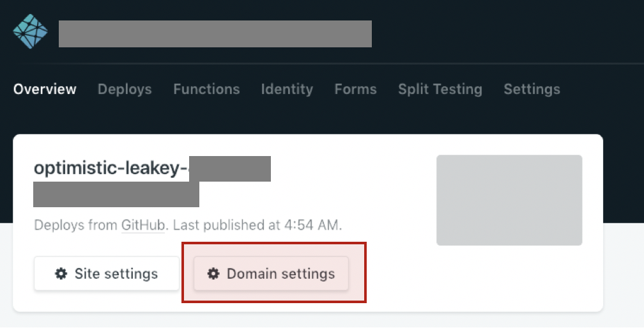Open Domain settings

pyautogui.click(x=271, y=274)
